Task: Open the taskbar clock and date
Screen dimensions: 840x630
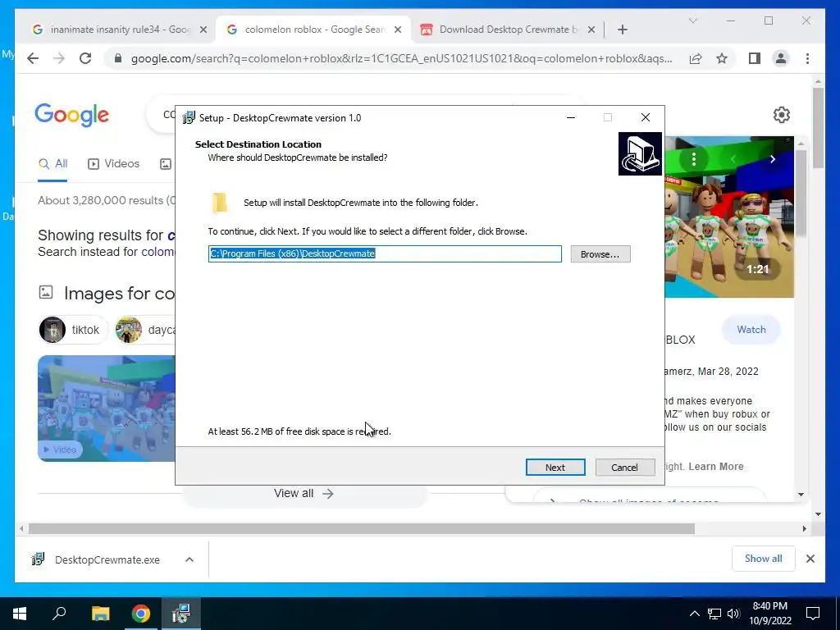Action: (x=769, y=614)
